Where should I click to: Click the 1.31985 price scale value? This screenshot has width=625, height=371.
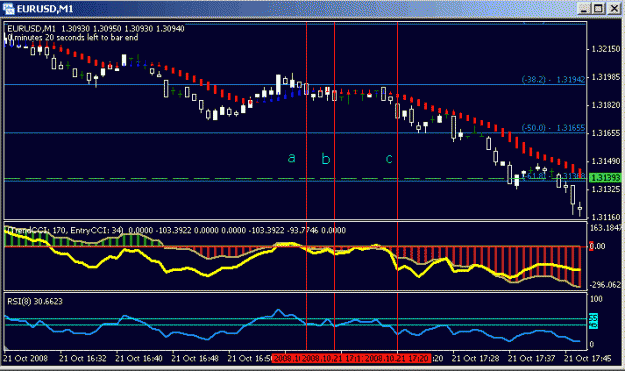[x=606, y=77]
